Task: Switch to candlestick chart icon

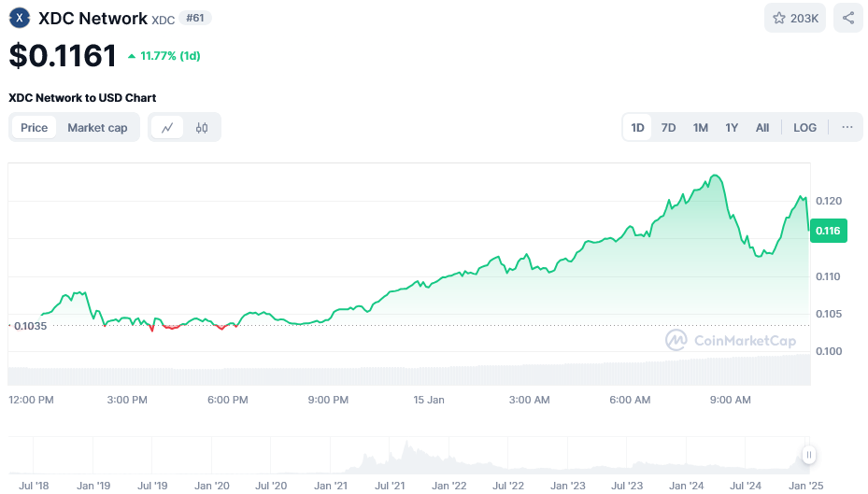Action: (202, 128)
